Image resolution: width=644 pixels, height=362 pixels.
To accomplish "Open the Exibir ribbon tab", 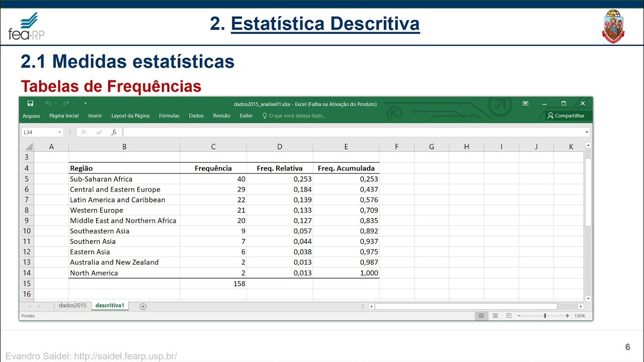I will click(x=246, y=116).
